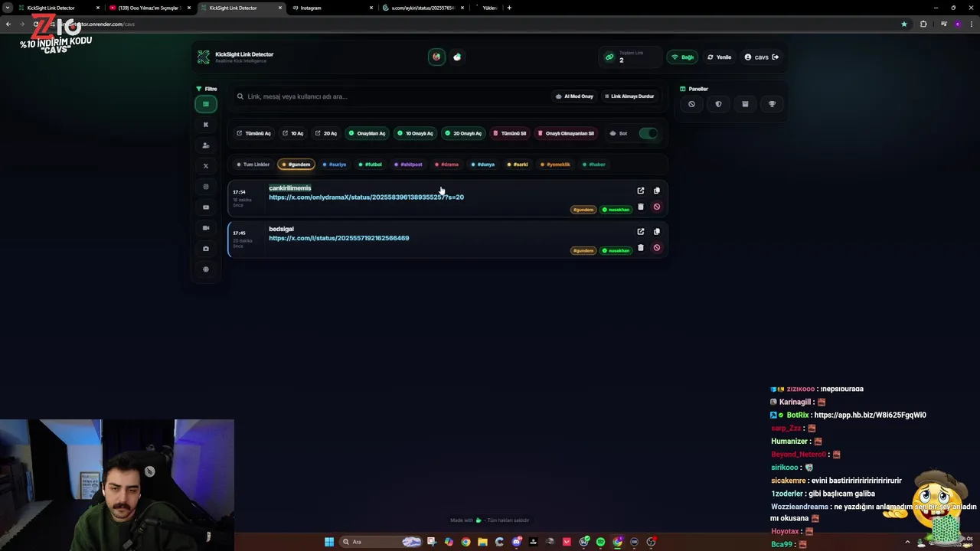Filter by Instagram links in sidebar
980x551 pixels.
pyautogui.click(x=205, y=187)
